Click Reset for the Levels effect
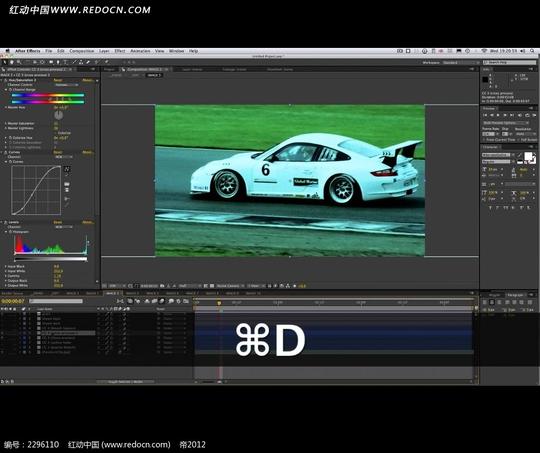Image resolution: width=540 pixels, height=453 pixels. [58, 222]
